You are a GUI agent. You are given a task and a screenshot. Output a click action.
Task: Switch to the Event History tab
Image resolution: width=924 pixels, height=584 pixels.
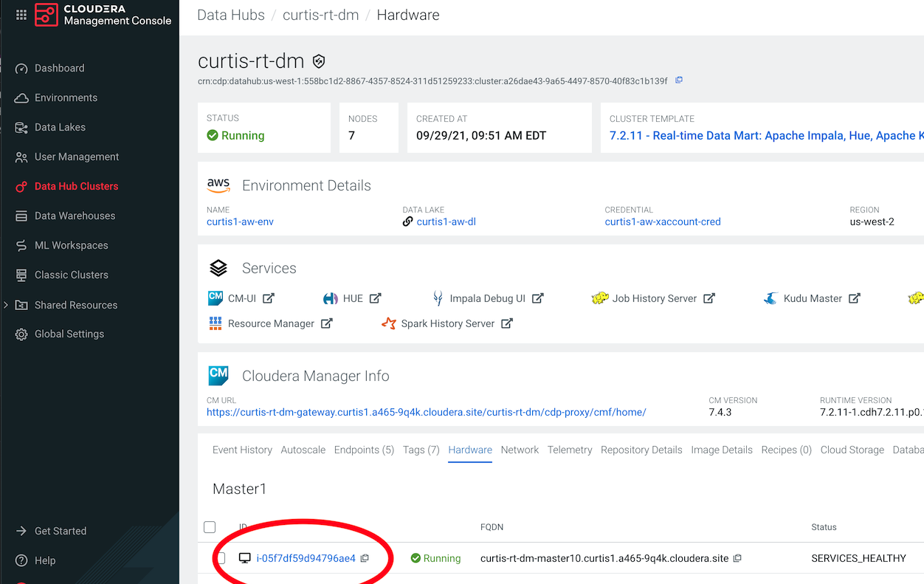click(x=242, y=450)
